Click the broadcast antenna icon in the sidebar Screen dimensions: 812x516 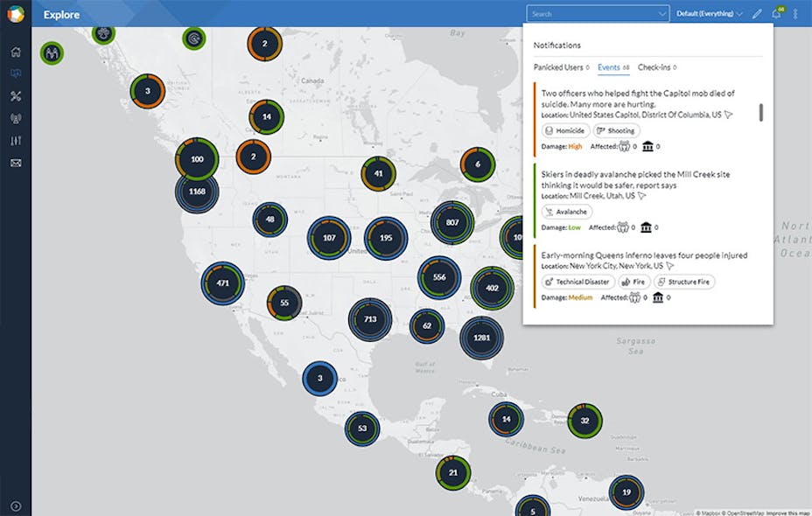point(14,118)
